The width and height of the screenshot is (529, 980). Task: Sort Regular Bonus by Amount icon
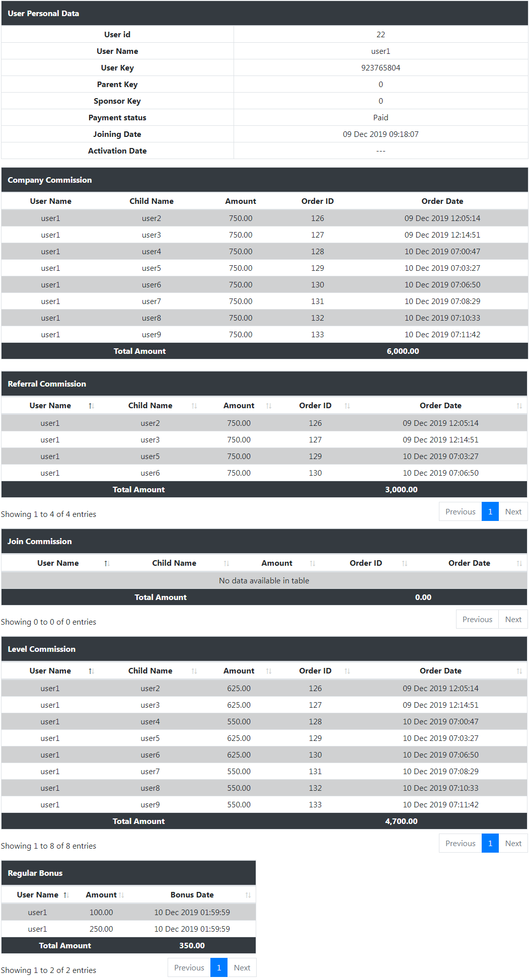click(121, 895)
